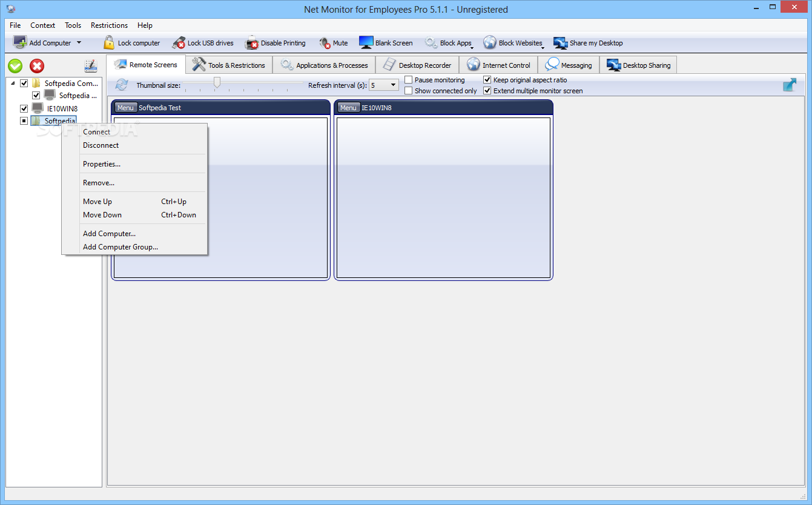Choose Disconnect from context menu
This screenshot has height=505, width=812.
click(x=135, y=145)
